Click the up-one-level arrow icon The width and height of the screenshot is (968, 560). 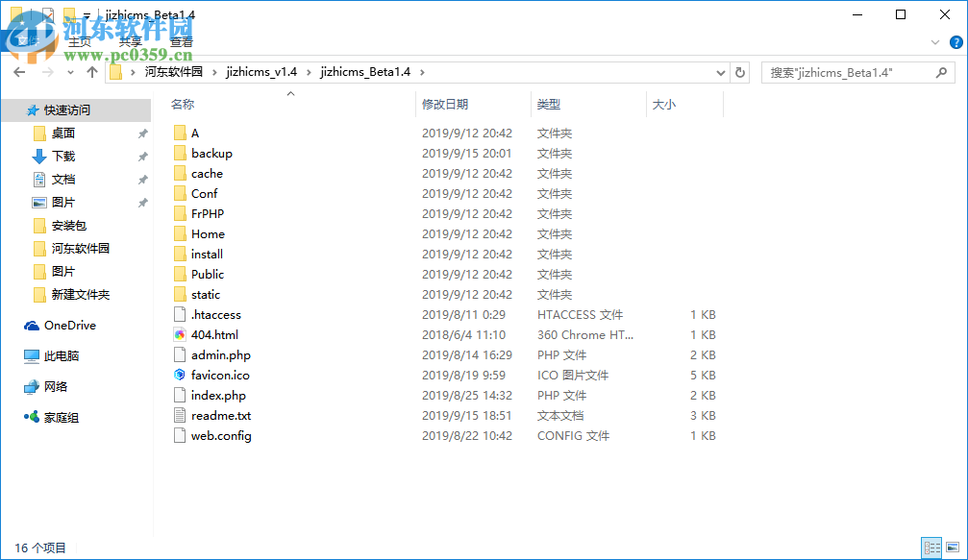coord(91,72)
